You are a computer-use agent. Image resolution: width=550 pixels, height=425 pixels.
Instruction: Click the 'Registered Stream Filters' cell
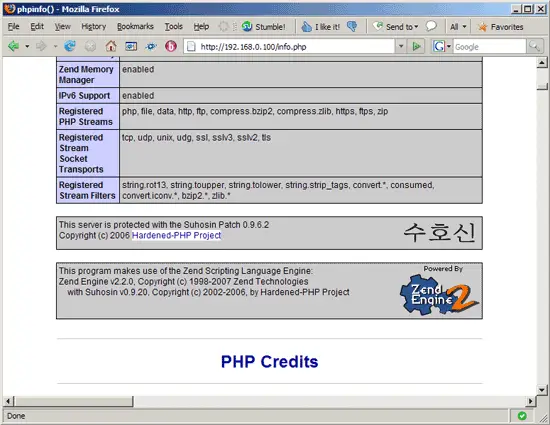click(88, 190)
